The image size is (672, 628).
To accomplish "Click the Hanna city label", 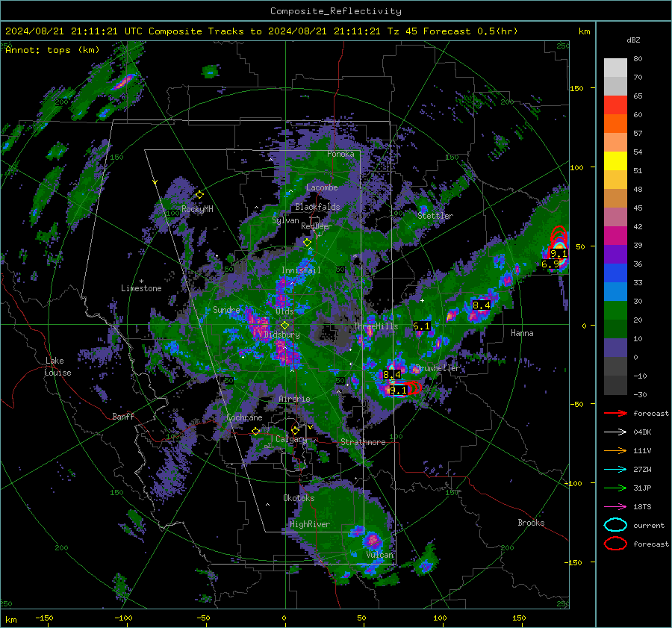I will (x=522, y=333).
